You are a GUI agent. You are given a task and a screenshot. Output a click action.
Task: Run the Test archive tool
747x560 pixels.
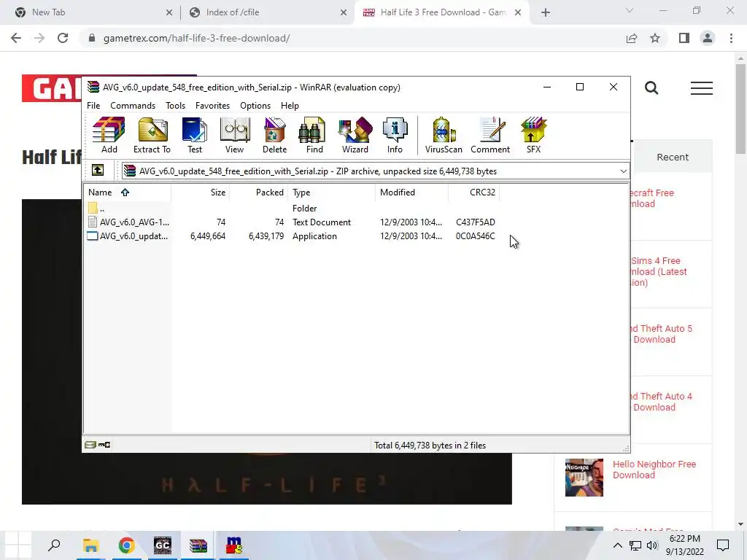194,135
